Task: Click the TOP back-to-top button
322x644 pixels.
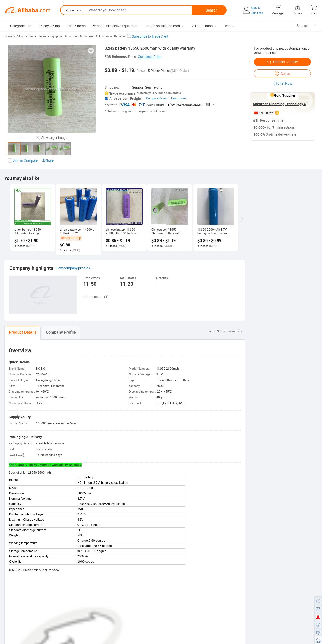Action: [x=318, y=640]
